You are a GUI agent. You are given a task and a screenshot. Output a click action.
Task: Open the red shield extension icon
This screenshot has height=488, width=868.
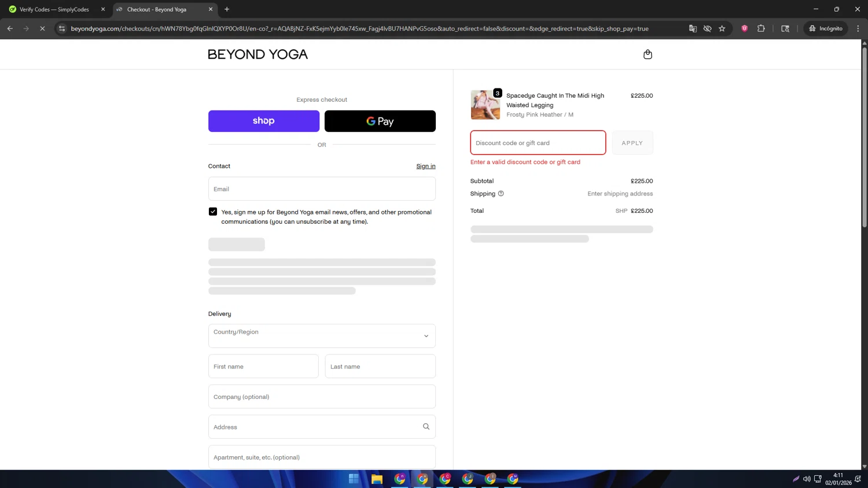coord(745,28)
